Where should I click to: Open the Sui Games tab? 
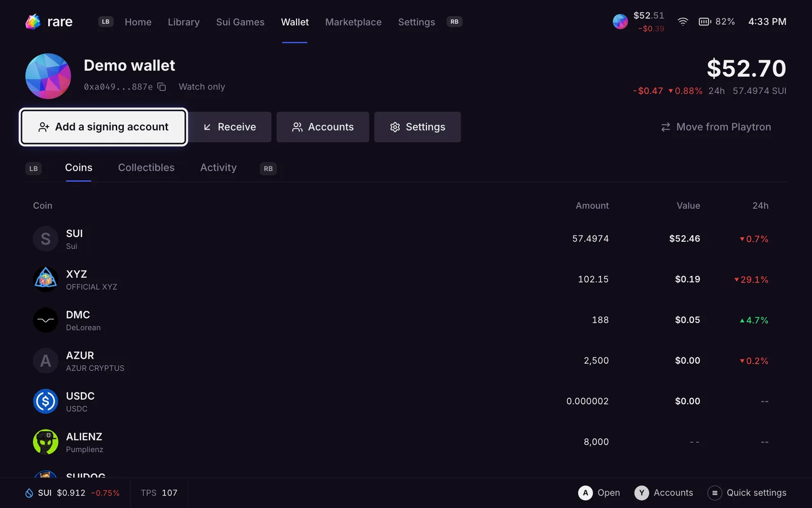tap(240, 22)
